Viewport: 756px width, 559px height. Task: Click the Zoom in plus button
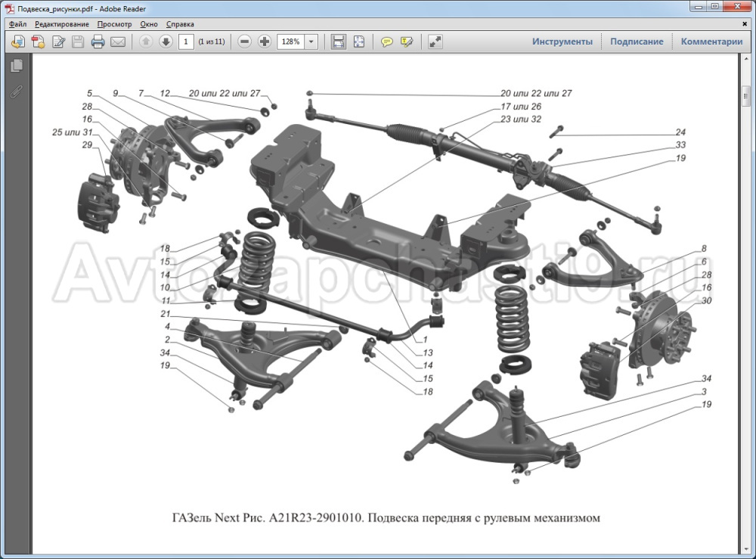pyautogui.click(x=264, y=42)
